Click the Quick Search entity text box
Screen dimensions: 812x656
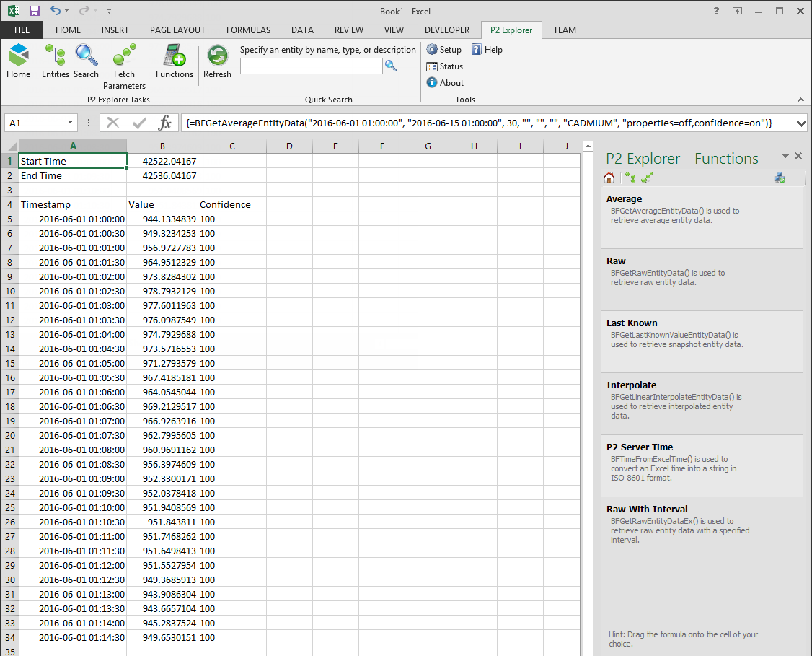pos(311,66)
